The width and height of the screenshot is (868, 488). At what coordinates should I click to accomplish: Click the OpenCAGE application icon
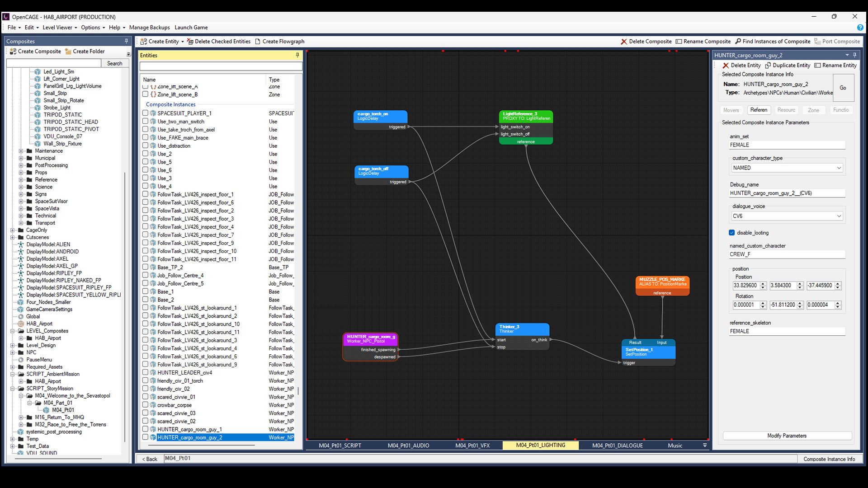[x=6, y=17]
